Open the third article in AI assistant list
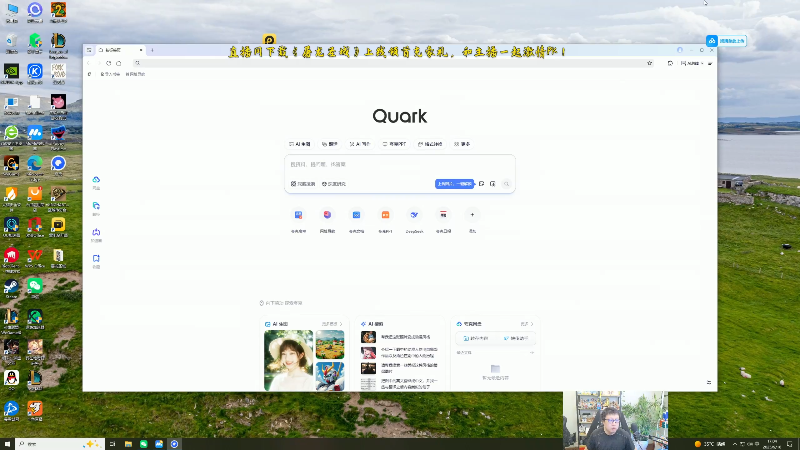Viewport: 800px width, 450px height. pos(399,368)
